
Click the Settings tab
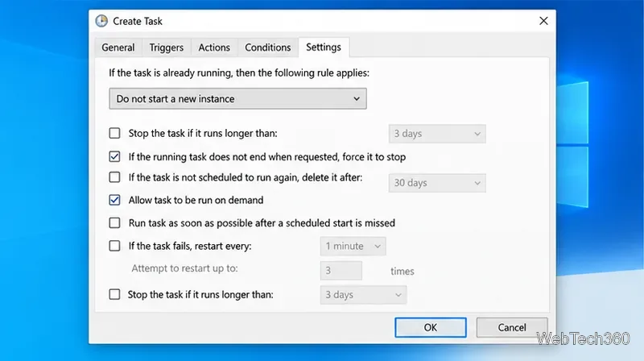(324, 47)
